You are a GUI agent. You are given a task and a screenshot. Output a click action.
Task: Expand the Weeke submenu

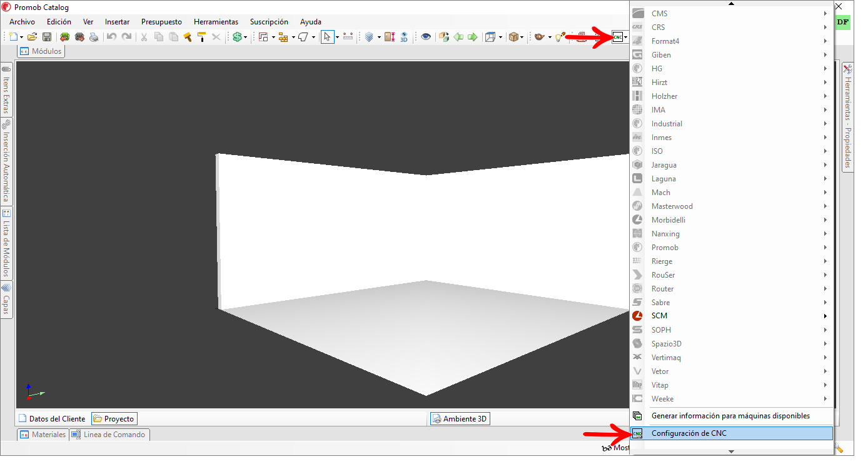pos(732,398)
